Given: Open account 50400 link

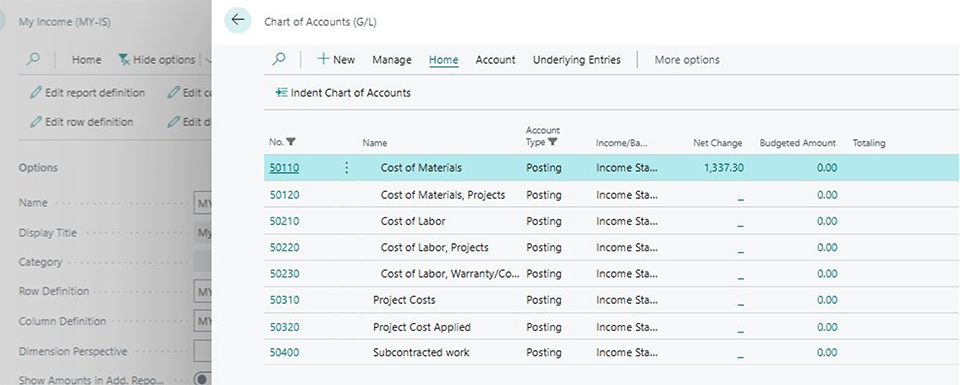Looking at the screenshot, I should 285,353.
